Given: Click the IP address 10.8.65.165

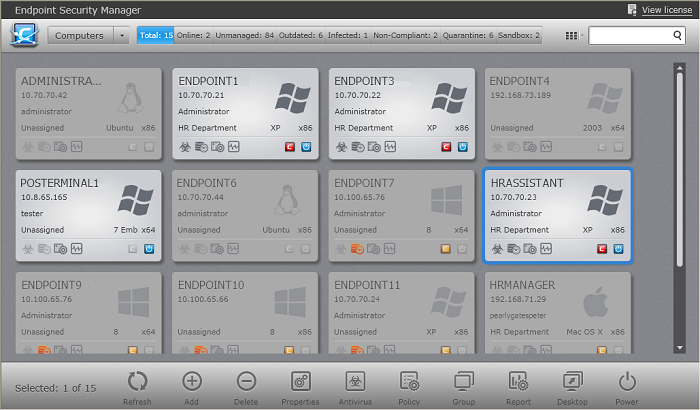Looking at the screenshot, I should 44,197.
